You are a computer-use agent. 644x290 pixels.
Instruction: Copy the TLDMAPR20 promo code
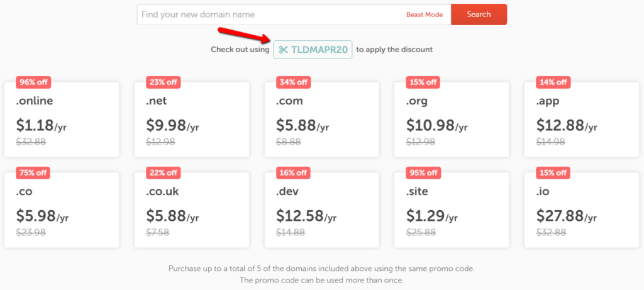319,50
